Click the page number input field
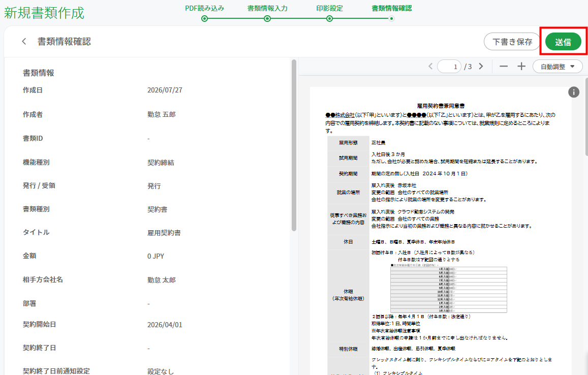This screenshot has height=375, width=588. point(449,67)
